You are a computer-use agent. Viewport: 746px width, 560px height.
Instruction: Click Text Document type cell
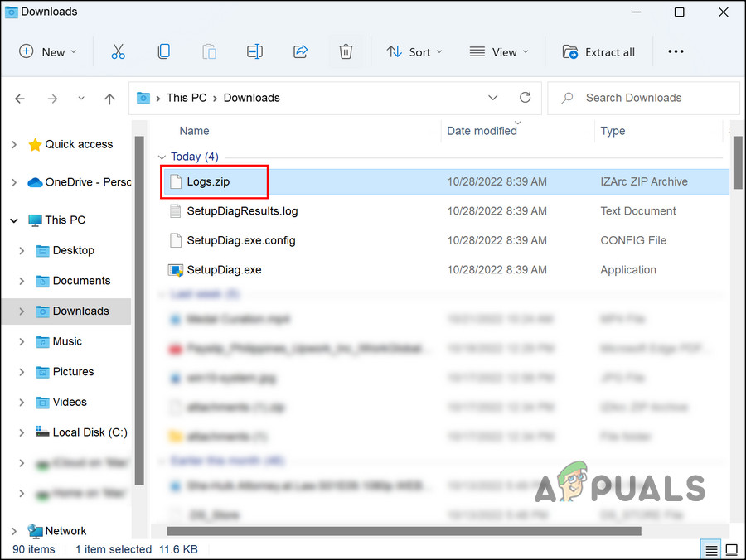click(x=638, y=211)
